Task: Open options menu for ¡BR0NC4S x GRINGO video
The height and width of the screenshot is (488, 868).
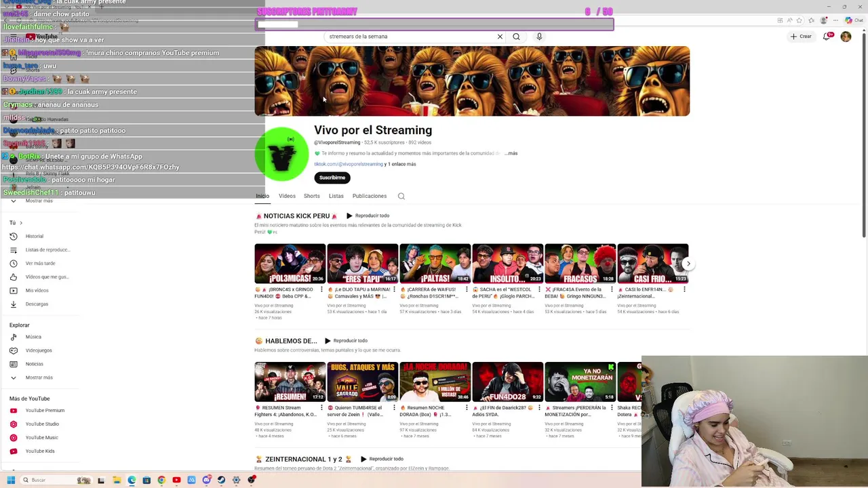Action: (321, 289)
